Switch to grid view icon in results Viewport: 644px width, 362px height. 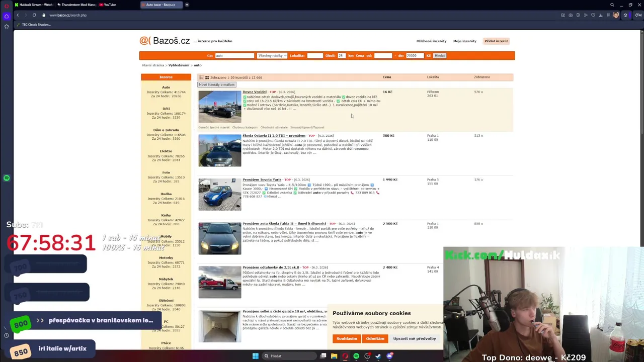tap(207, 77)
